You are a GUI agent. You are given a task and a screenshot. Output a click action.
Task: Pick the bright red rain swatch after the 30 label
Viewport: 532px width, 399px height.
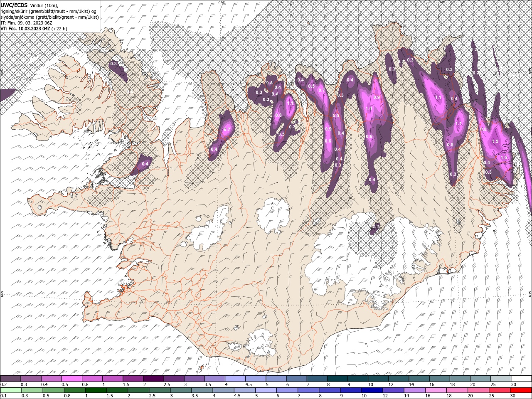tap(521, 390)
